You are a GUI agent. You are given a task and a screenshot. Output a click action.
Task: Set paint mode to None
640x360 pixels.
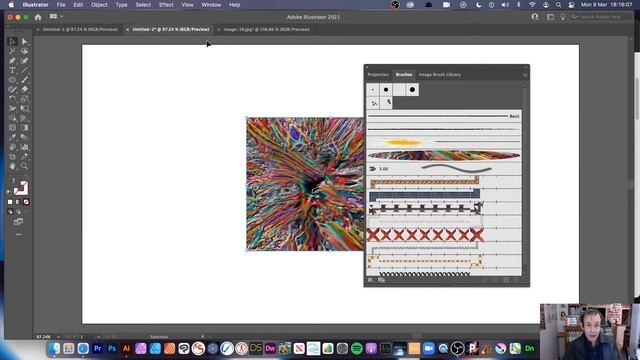point(26,202)
